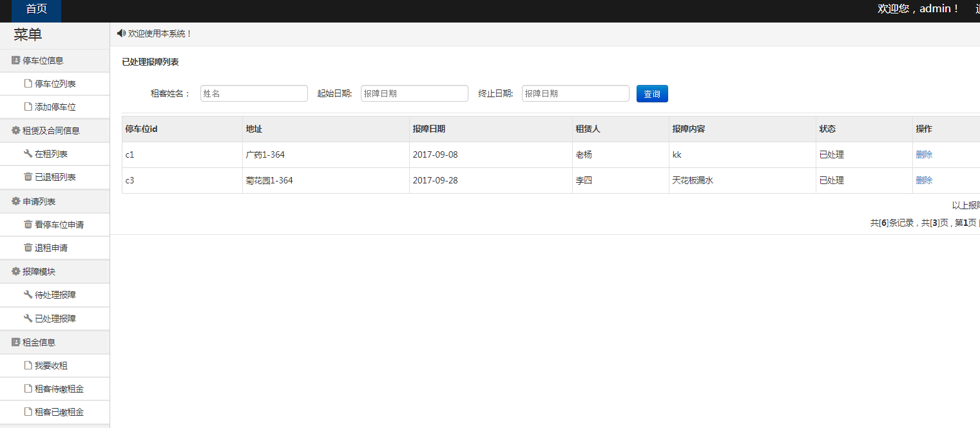Delete the c1 广药1-364 record
This screenshot has height=428, width=980.
coord(924,154)
